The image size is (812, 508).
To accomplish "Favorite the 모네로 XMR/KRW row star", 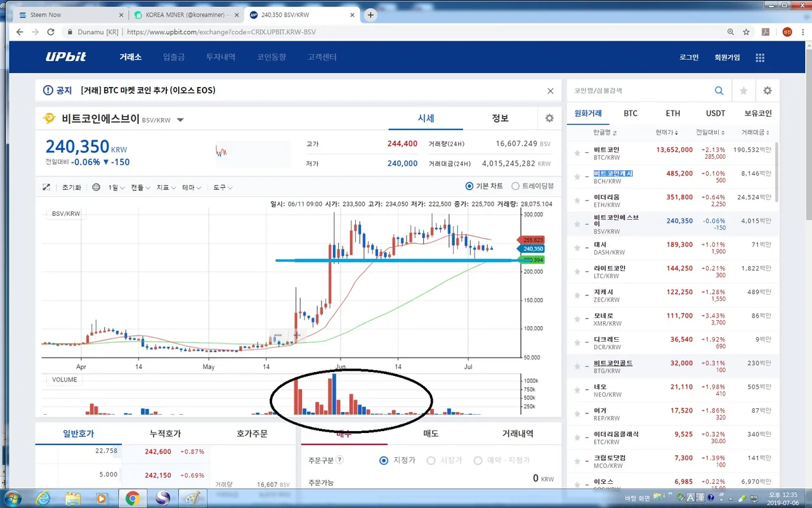I will pyautogui.click(x=577, y=319).
